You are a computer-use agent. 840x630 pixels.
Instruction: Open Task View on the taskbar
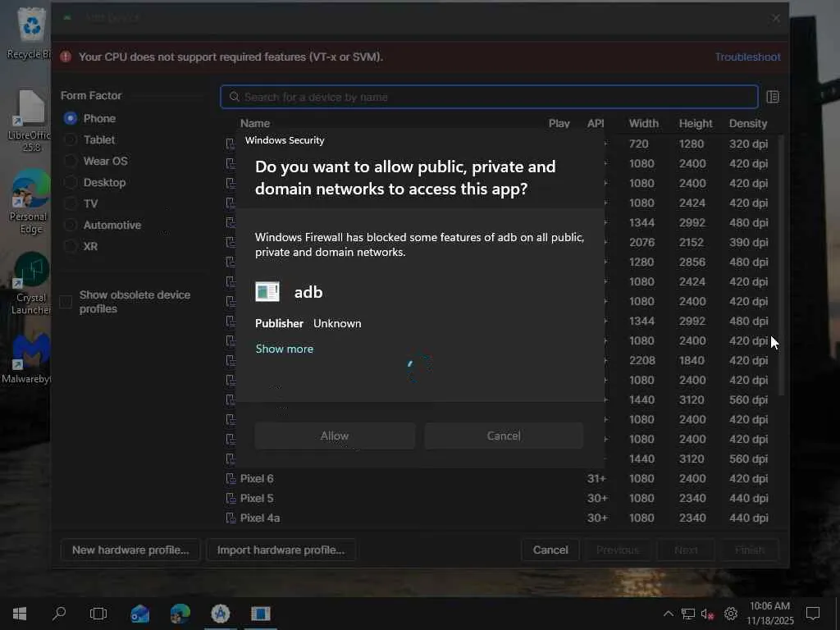(98, 614)
